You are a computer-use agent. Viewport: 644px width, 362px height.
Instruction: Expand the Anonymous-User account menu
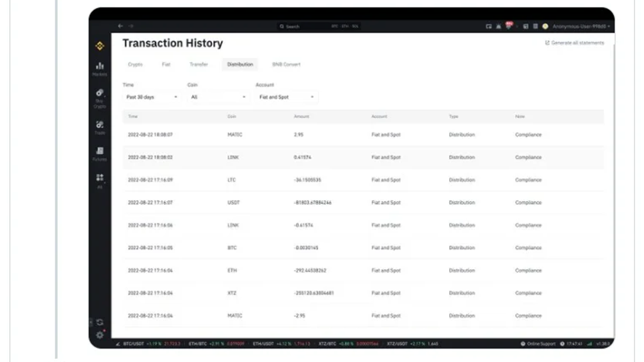click(581, 26)
